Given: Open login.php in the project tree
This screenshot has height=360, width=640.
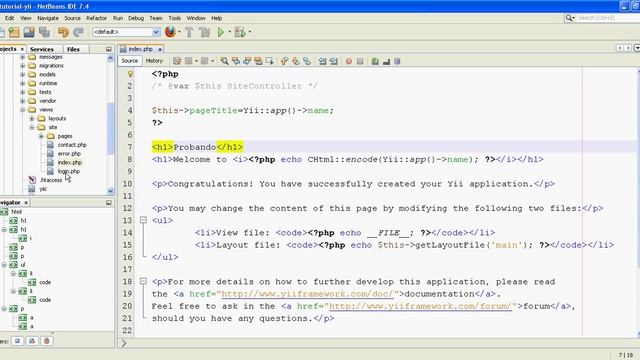Looking at the screenshot, I should [x=69, y=171].
